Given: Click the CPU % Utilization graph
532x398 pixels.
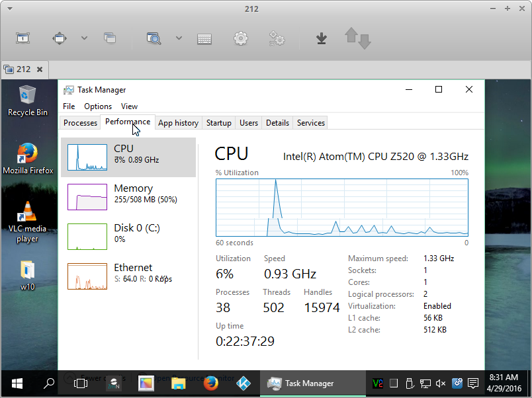Looking at the screenshot, I should tap(342, 208).
